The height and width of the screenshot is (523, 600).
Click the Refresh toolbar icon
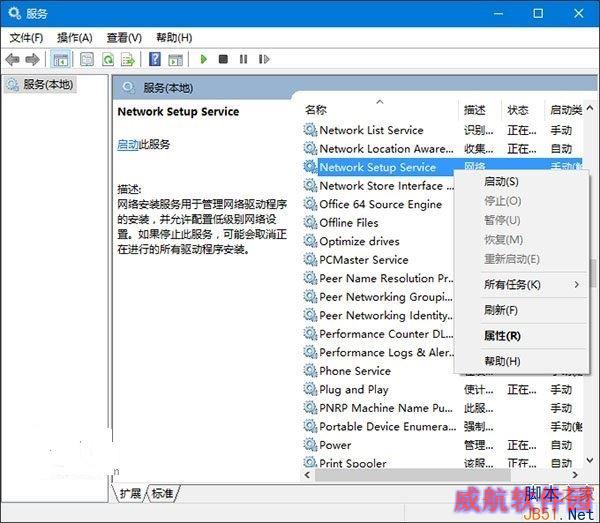point(108,59)
